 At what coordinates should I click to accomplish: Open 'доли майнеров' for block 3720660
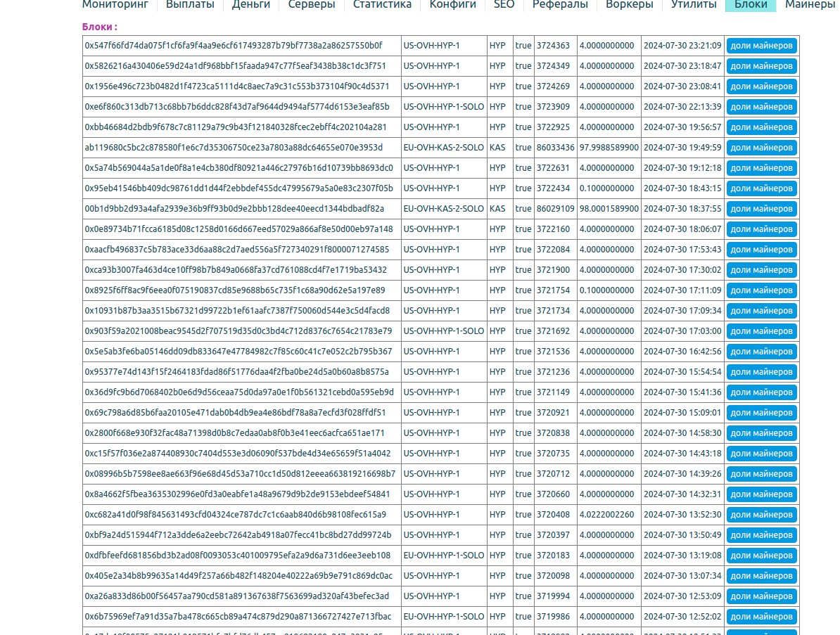[x=761, y=494]
